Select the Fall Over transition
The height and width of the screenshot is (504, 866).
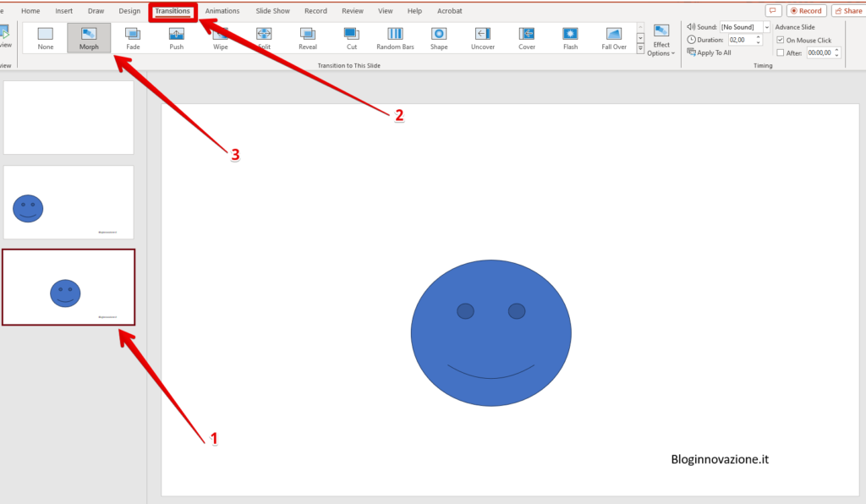coord(614,38)
